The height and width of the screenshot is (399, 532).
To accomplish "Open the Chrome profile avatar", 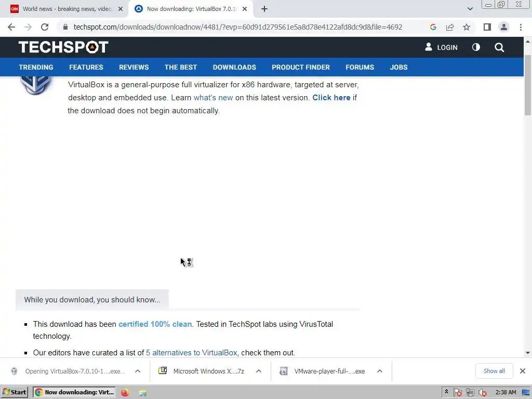I will pos(504,27).
